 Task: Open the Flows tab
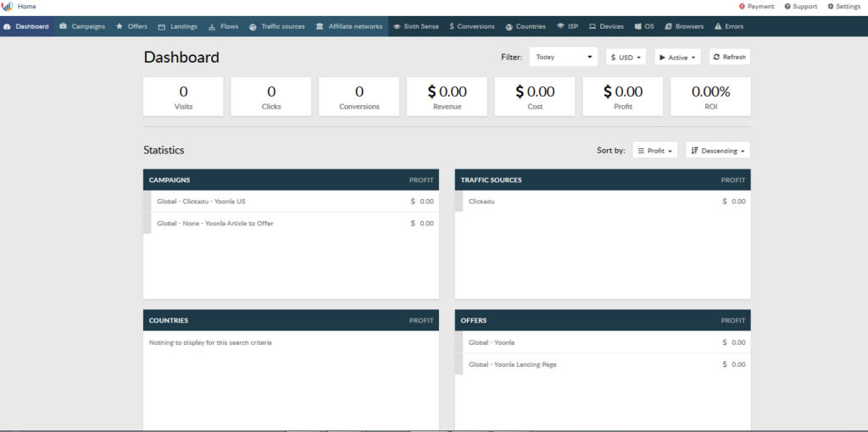tap(224, 26)
